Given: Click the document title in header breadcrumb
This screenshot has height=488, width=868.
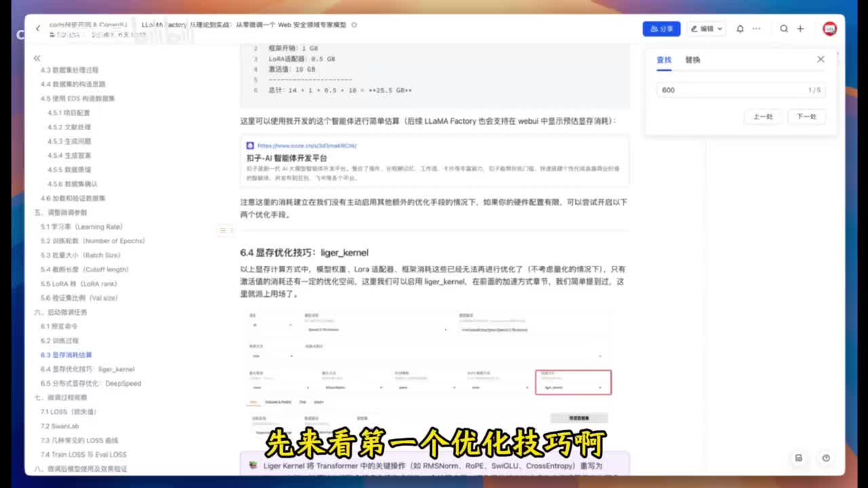Looking at the screenshot, I should click(x=244, y=24).
